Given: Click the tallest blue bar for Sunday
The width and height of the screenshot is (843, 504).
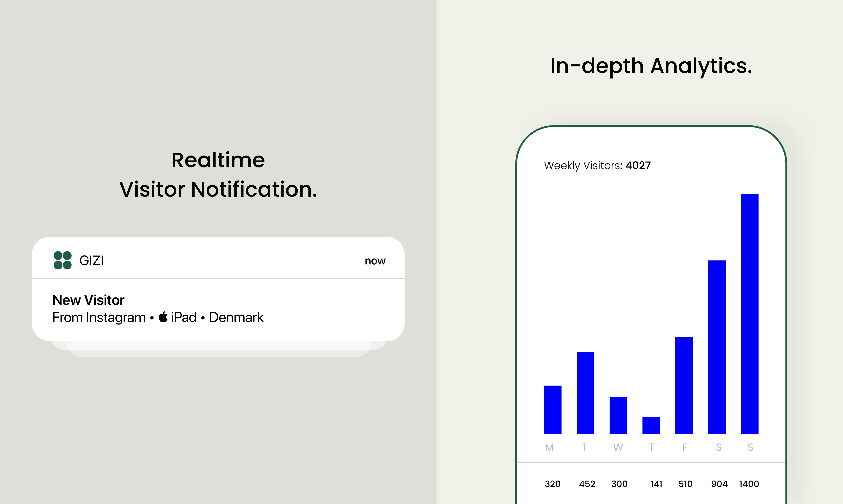Looking at the screenshot, I should click(x=749, y=313).
